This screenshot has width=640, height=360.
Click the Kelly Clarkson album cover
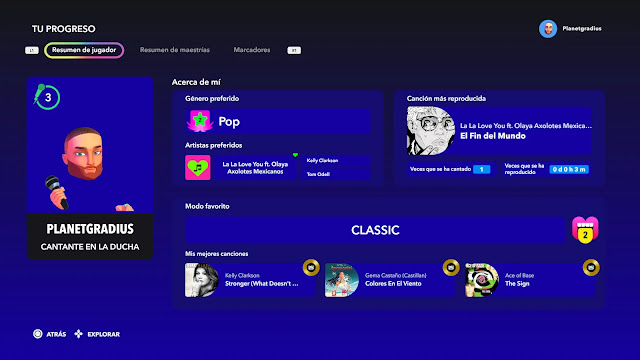[202, 280]
